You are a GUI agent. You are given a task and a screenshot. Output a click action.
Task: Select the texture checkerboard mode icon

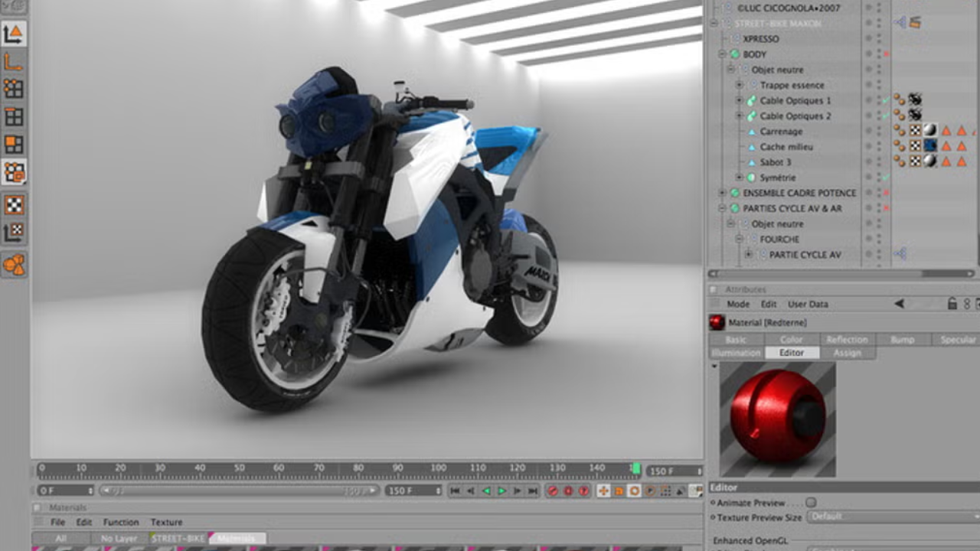pyautogui.click(x=14, y=204)
